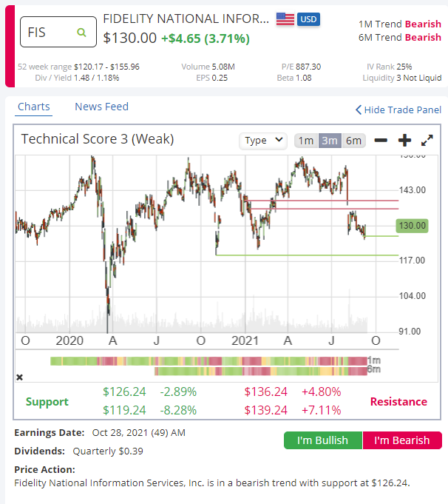Click support value $119.24
The width and height of the screenshot is (448, 504).
point(124,410)
